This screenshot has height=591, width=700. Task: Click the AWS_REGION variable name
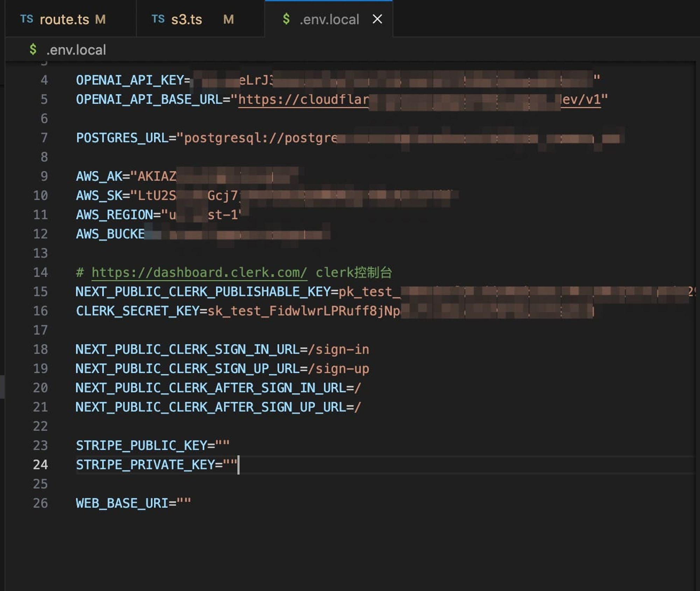(114, 215)
